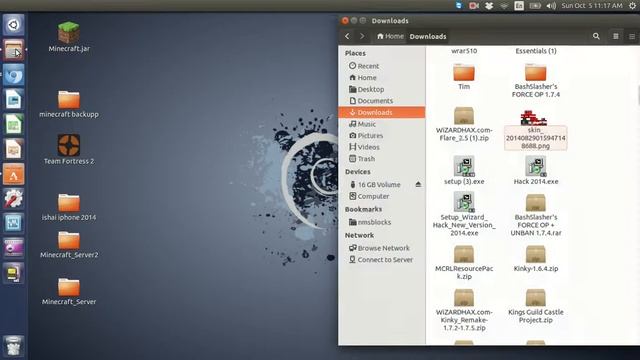Select Minecraft_Server desktop folder

tap(69, 292)
